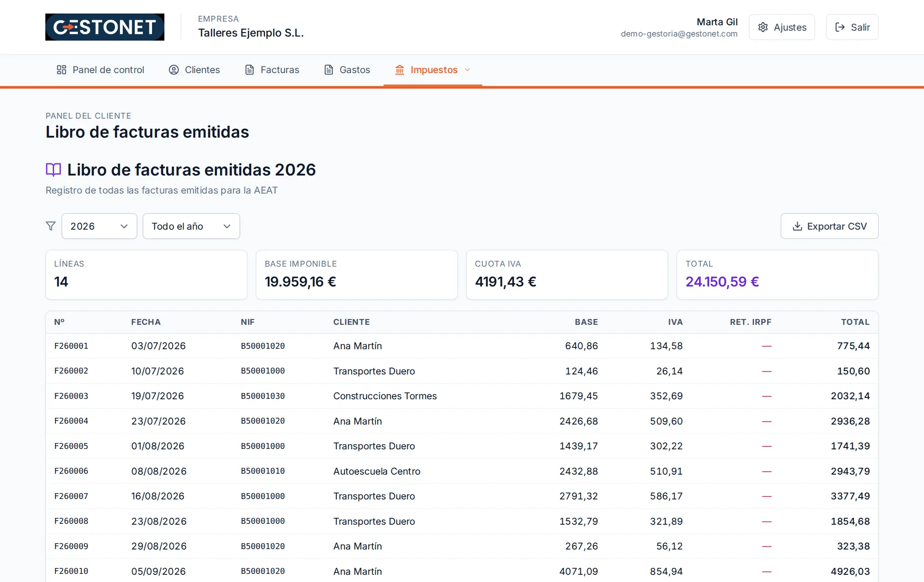
Task: Click company name Talleres Ejemplo S.L.
Action: [x=251, y=33]
